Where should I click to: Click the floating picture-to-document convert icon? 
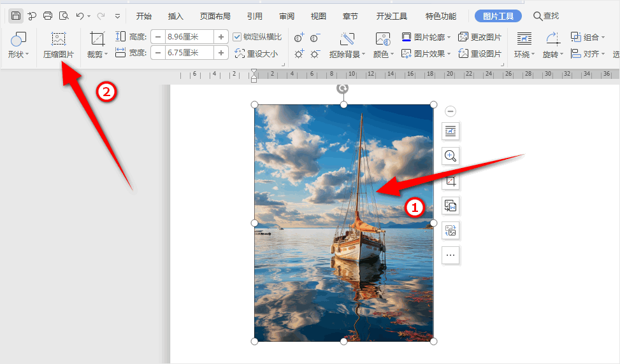point(451,206)
